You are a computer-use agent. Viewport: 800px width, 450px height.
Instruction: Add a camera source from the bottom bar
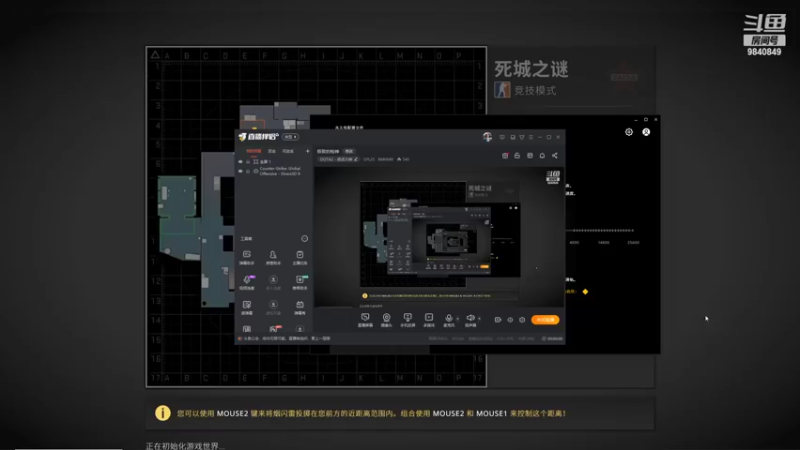[386, 319]
